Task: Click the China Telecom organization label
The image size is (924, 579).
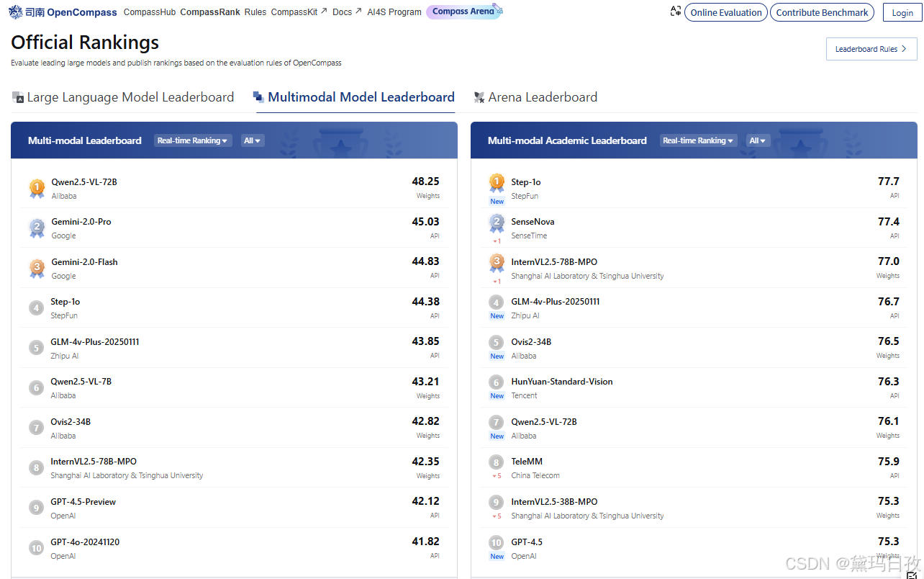Action: (535, 475)
